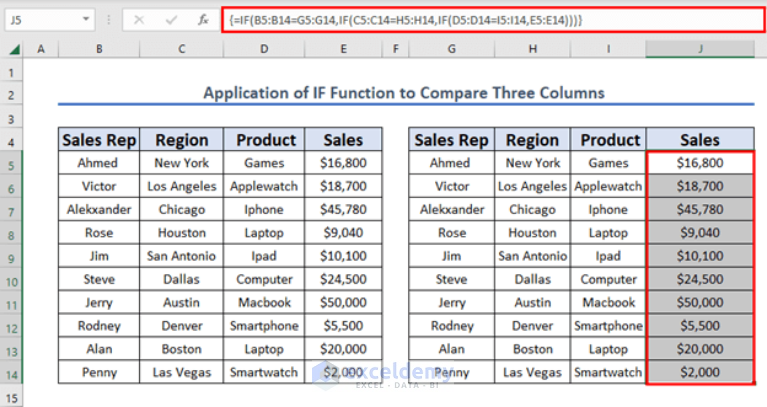Image resolution: width=767 pixels, height=407 pixels.
Task: Select column A header
Action: (x=41, y=49)
